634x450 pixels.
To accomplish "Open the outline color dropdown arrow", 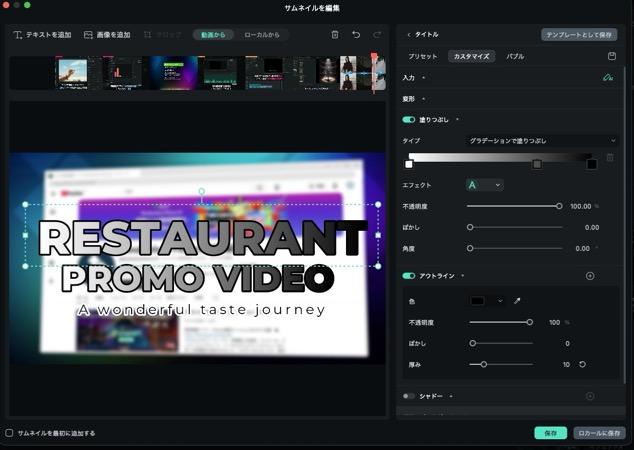I will pyautogui.click(x=500, y=301).
